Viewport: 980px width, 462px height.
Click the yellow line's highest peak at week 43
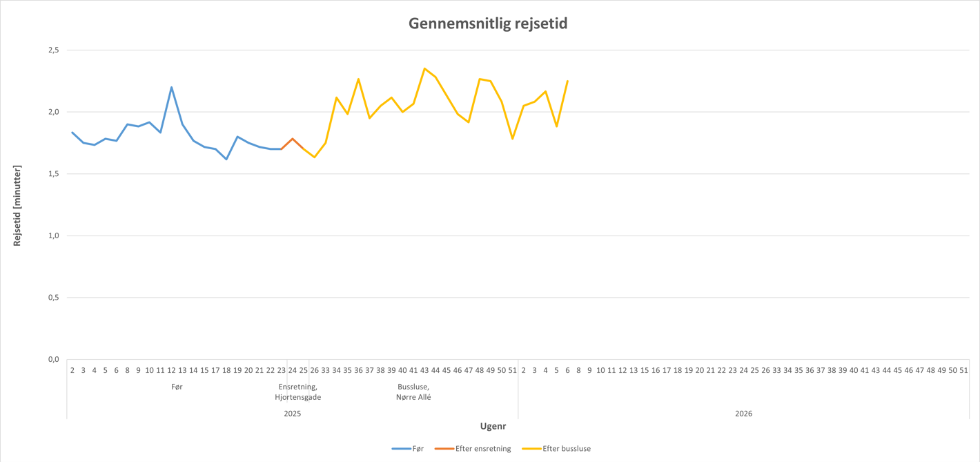click(424, 68)
